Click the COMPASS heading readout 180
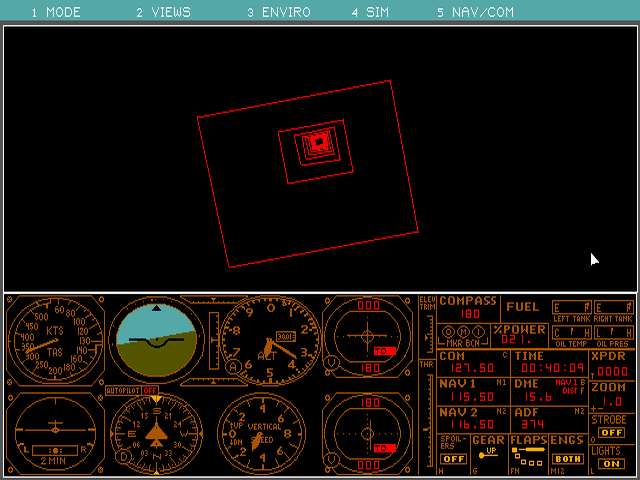Image resolution: width=640 pixels, height=480 pixels. [470, 314]
